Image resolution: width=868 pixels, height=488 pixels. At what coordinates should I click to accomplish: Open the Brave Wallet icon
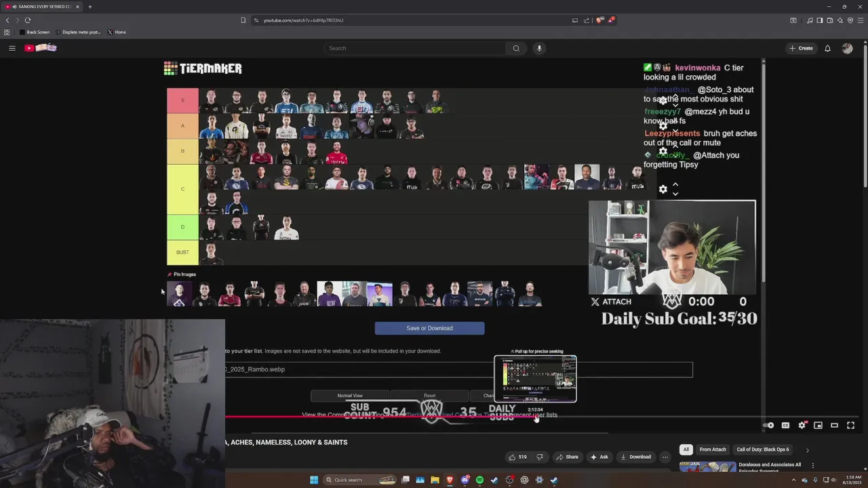click(x=830, y=20)
